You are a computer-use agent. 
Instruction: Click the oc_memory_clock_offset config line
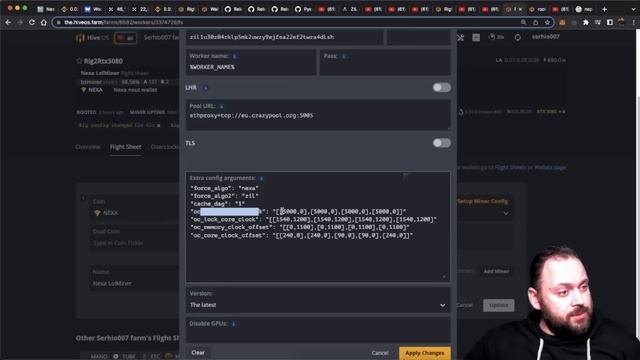coord(300,227)
